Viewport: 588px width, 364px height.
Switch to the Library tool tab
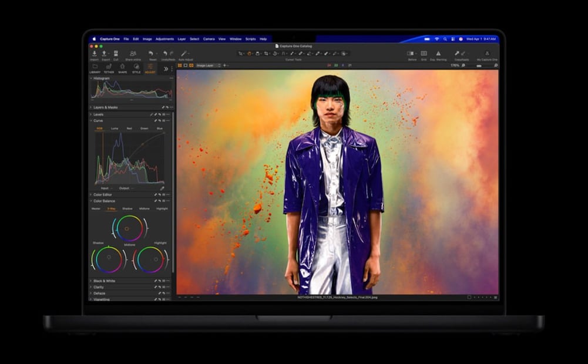coord(96,69)
